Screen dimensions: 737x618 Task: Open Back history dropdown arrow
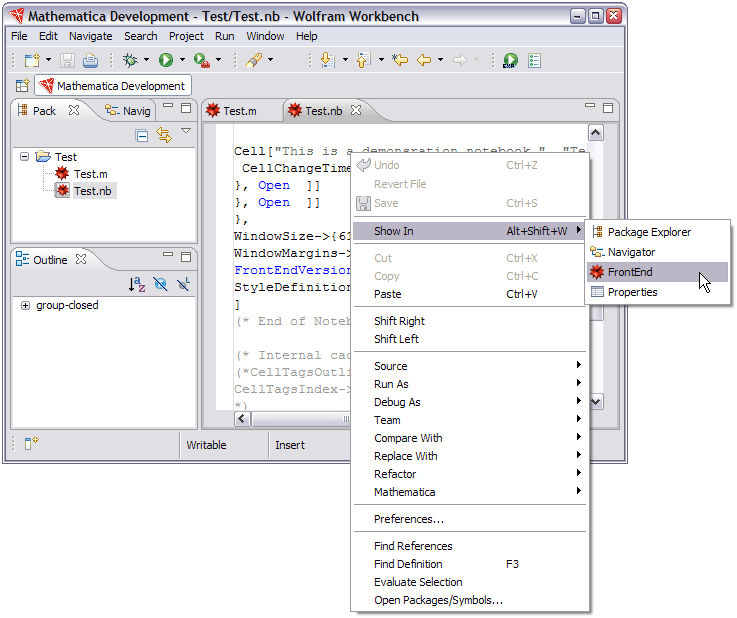pos(440,60)
